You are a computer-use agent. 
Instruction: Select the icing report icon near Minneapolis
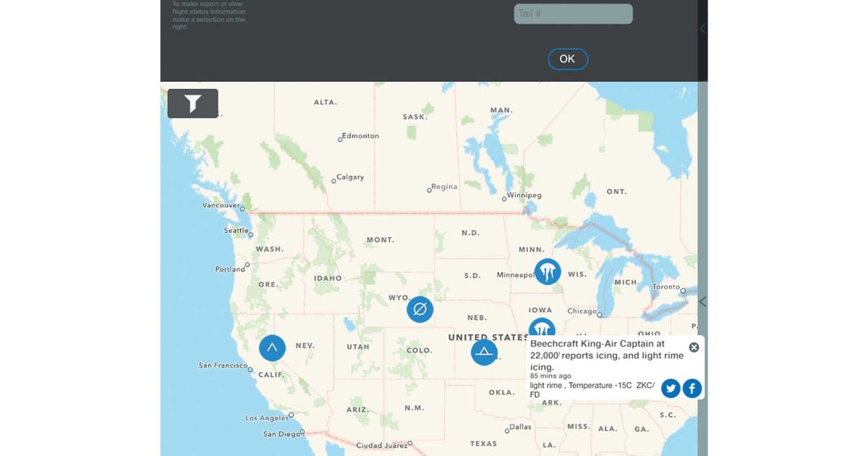[548, 271]
